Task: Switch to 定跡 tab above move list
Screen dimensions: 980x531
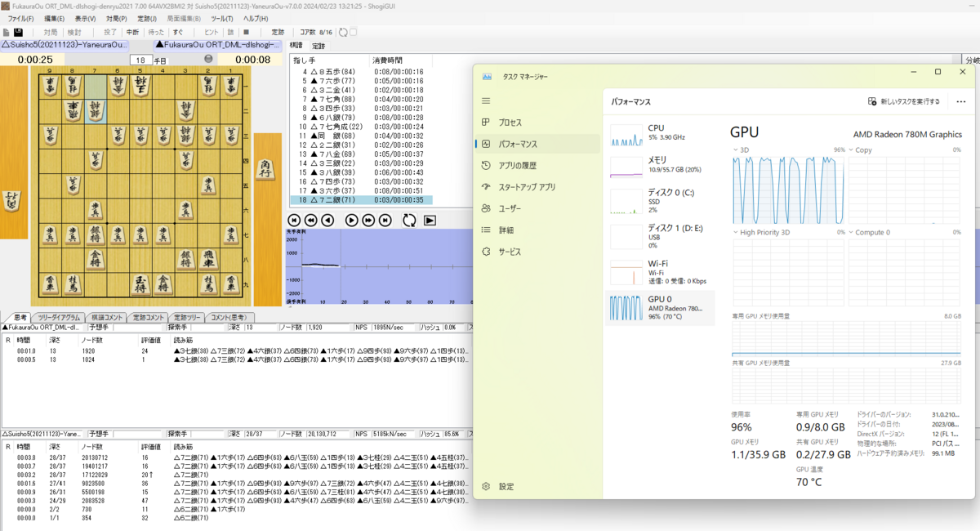Action: (318, 46)
